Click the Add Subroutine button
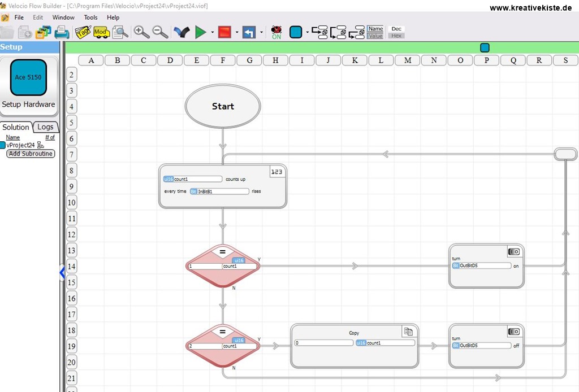Image resolution: width=579 pixels, height=392 pixels. (30, 154)
